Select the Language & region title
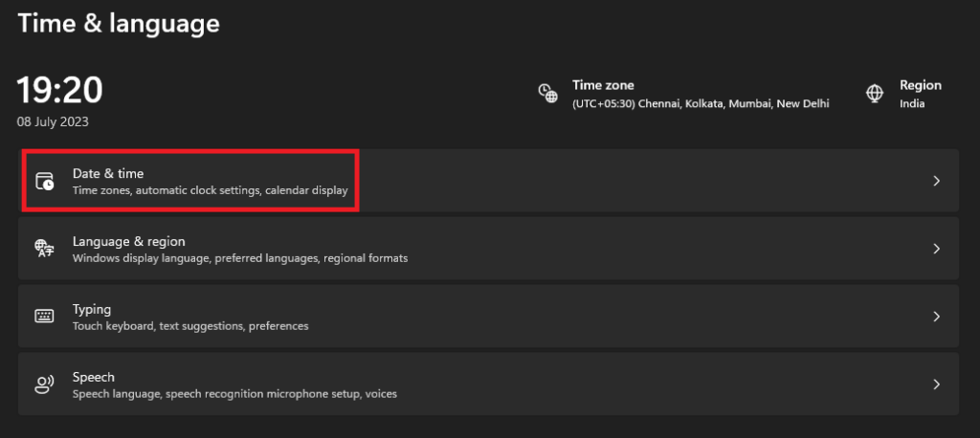 pyautogui.click(x=128, y=241)
